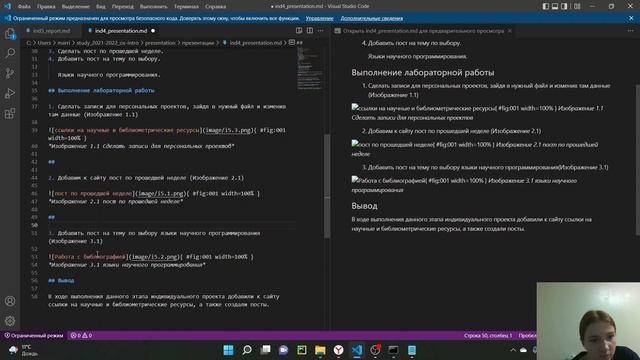The image size is (640, 360).
Task: Select the ind4_presentation.md editor tab
Action: coord(121,31)
